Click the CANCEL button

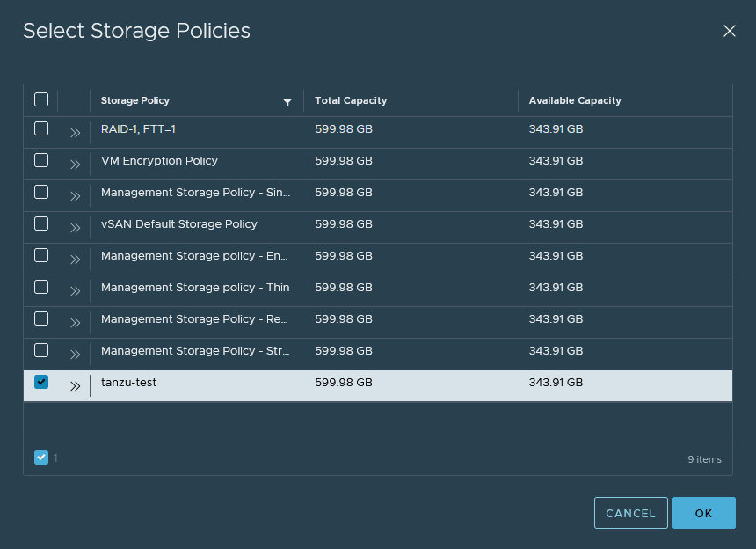click(630, 513)
